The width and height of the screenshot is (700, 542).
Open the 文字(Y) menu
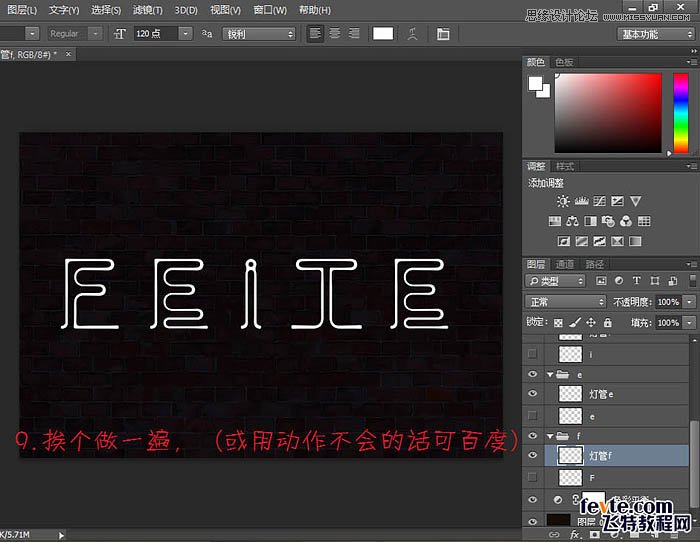click(64, 10)
